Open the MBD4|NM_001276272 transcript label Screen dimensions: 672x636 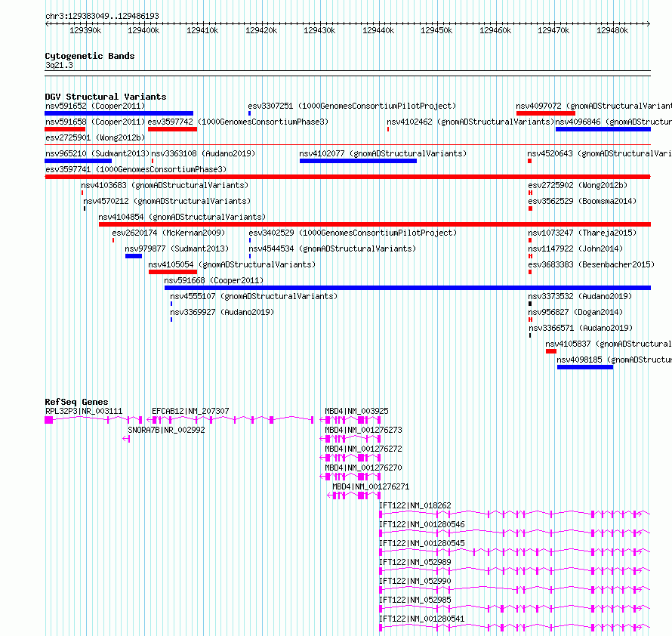point(363,449)
